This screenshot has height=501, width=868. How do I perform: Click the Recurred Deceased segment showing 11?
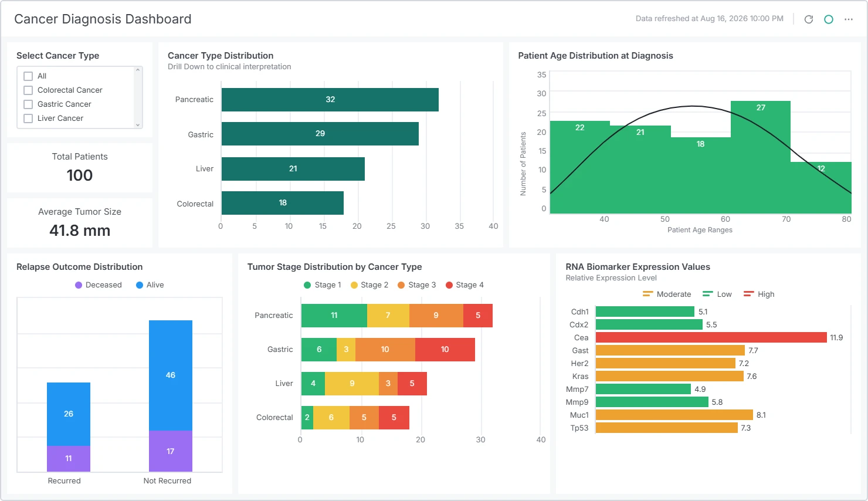(69, 459)
